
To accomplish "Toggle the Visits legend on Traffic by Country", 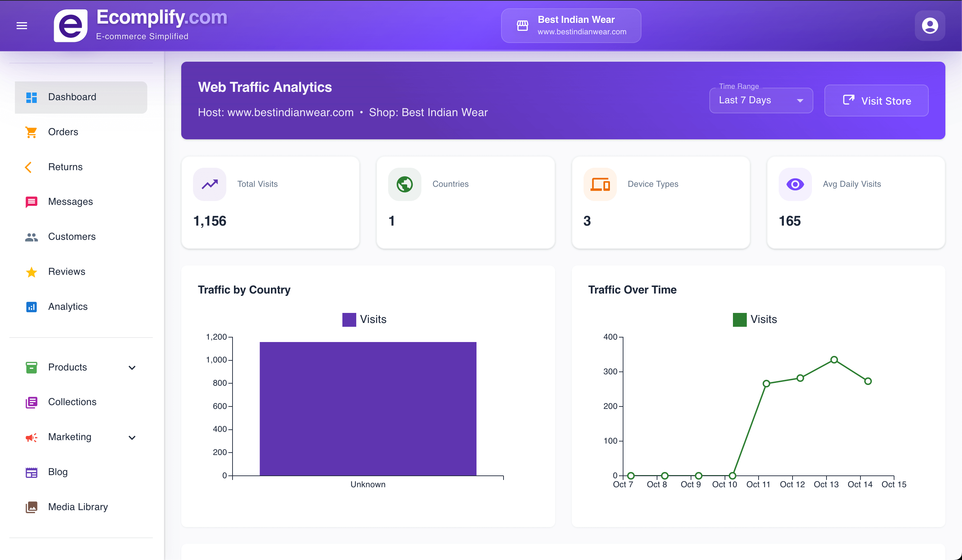I will (364, 319).
